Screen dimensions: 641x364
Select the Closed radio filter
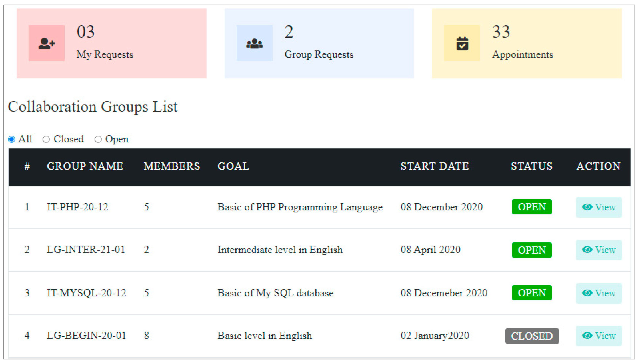click(46, 139)
